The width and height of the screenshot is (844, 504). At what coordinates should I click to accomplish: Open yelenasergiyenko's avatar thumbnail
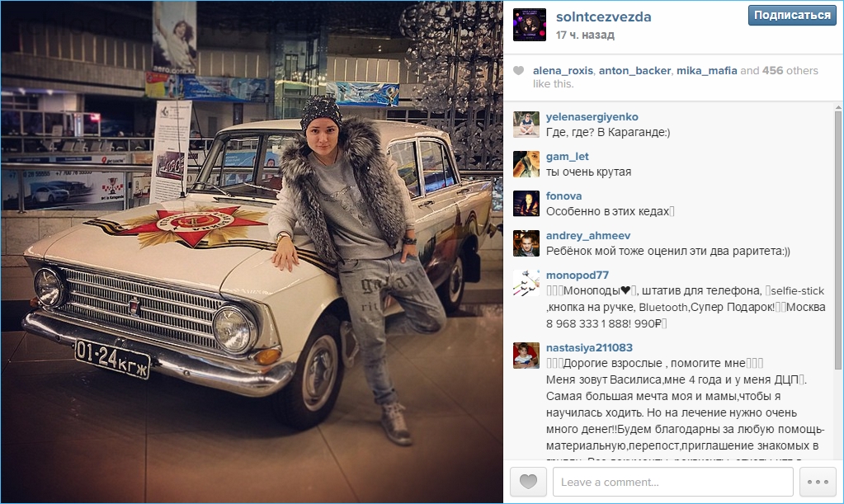[526, 125]
